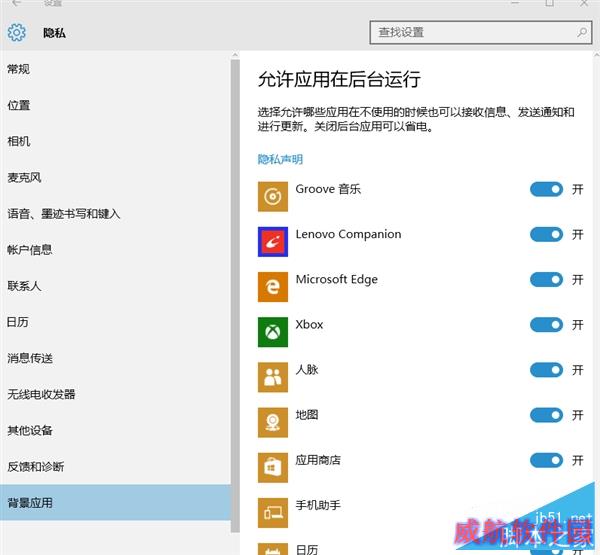Image resolution: width=600 pixels, height=555 pixels.
Task: Select 反馈和诊断 in the sidebar
Action: 115,467
